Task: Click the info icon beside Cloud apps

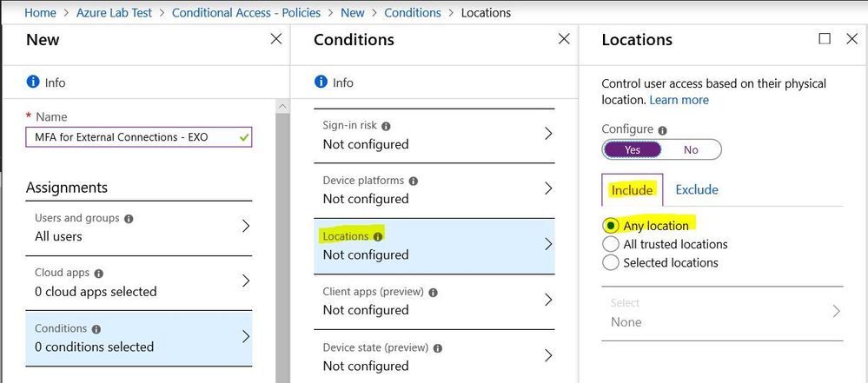Action: coord(98,274)
